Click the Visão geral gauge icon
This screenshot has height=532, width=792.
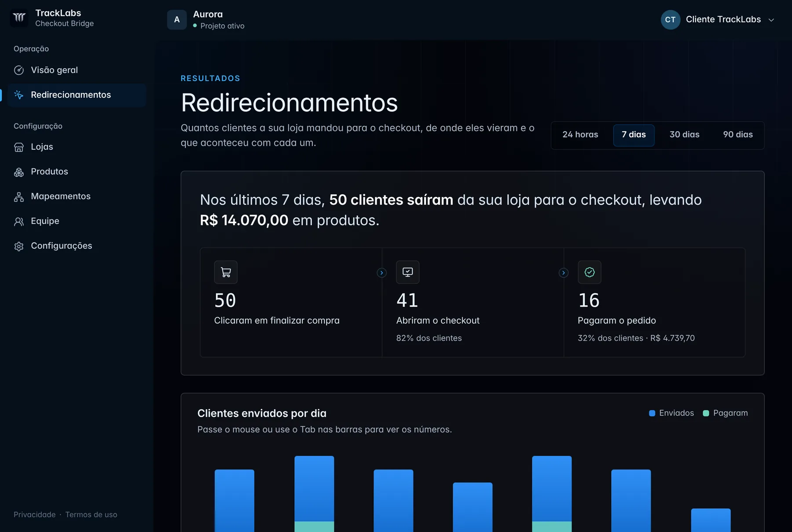[x=19, y=70]
